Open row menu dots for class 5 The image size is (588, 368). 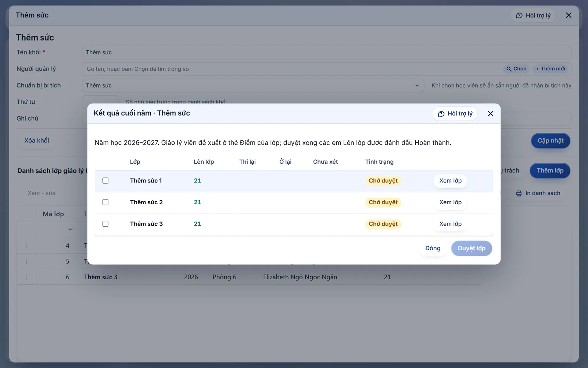[26, 261]
